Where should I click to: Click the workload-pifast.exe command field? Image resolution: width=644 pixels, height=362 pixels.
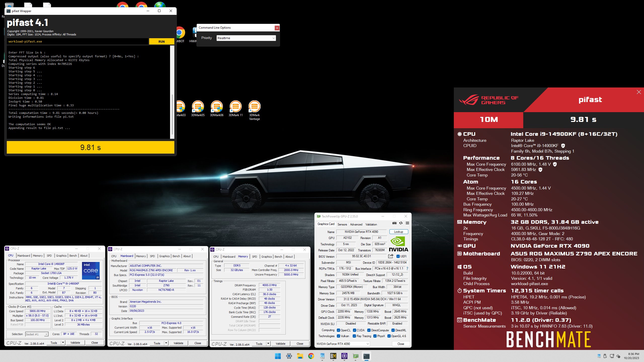77,41
